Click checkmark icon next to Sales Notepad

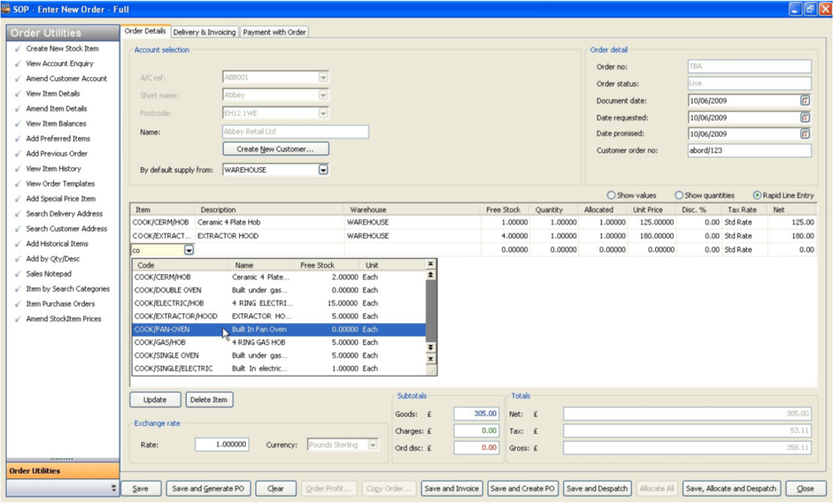[18, 274]
